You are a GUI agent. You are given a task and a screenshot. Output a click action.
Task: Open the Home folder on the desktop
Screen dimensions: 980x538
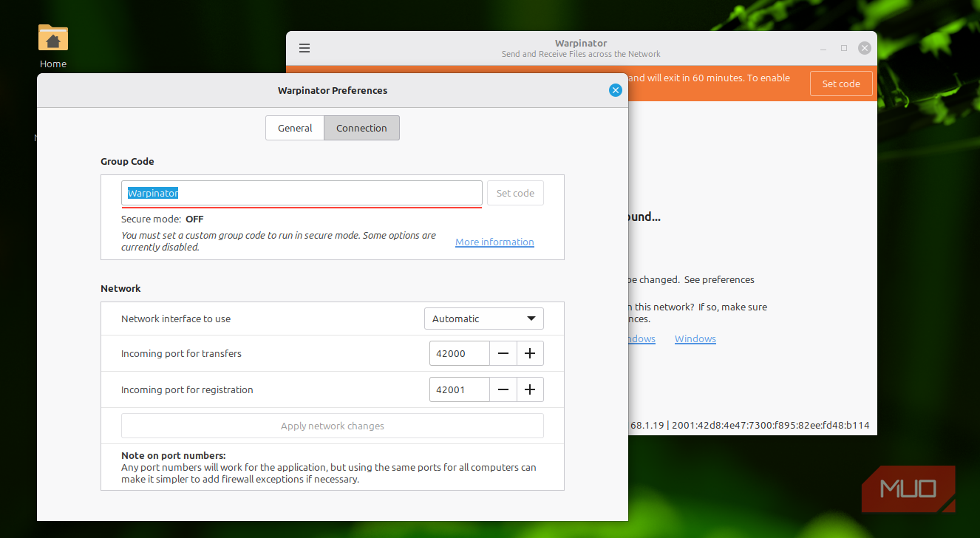click(x=53, y=46)
